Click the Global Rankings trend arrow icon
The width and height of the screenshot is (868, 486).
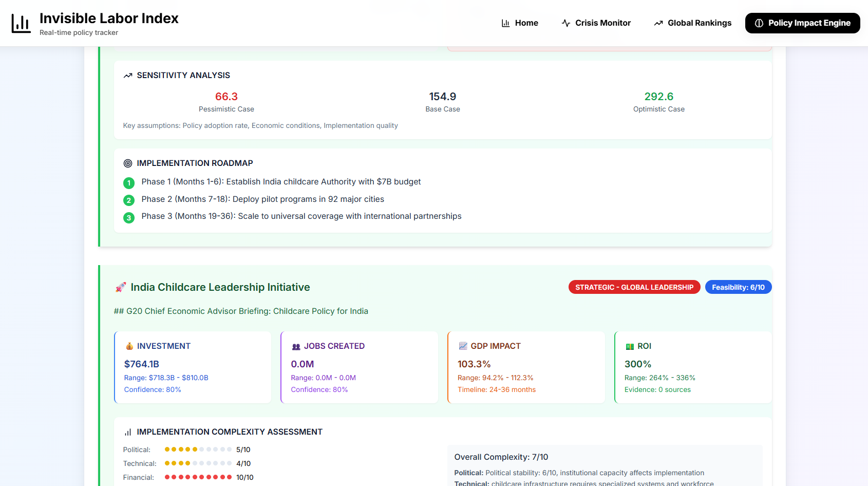coord(658,23)
